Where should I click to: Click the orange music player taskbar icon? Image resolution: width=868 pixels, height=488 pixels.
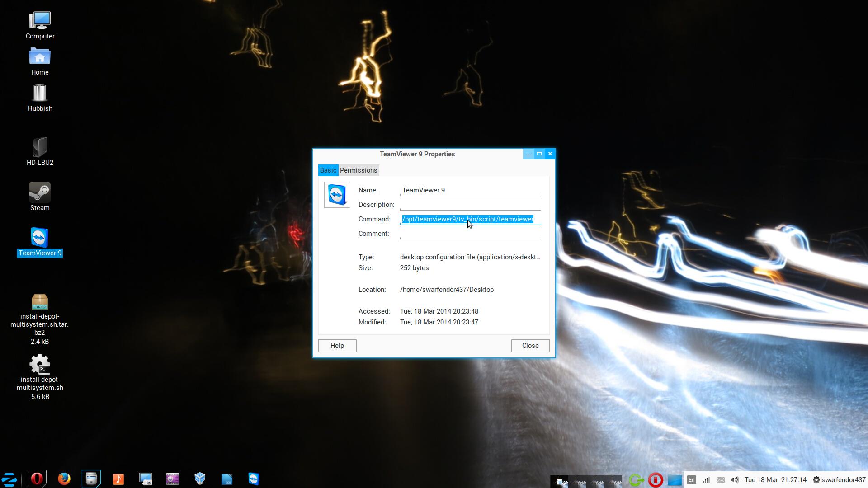point(118,479)
